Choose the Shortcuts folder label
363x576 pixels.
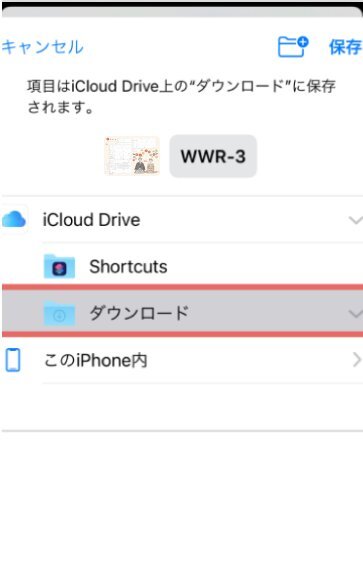click(128, 266)
